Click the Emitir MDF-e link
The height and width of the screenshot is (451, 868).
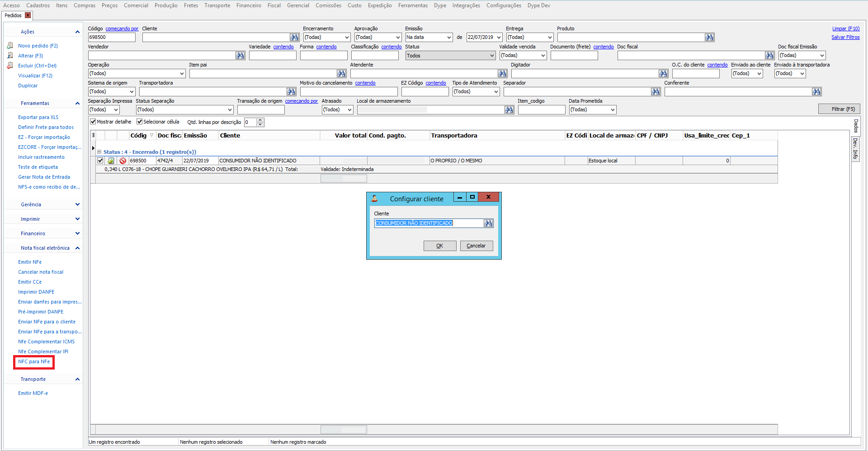tap(33, 393)
